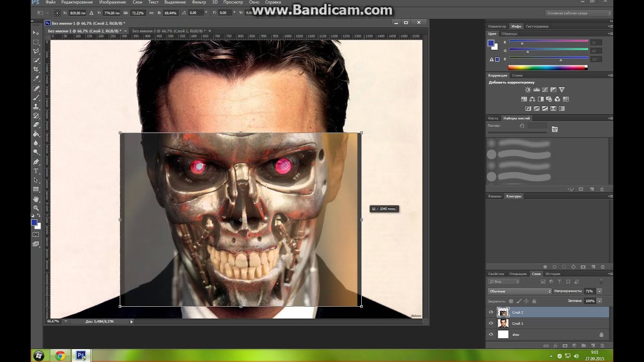Pick a color from spectrum ramp
644x362 pixels.
pos(547,67)
